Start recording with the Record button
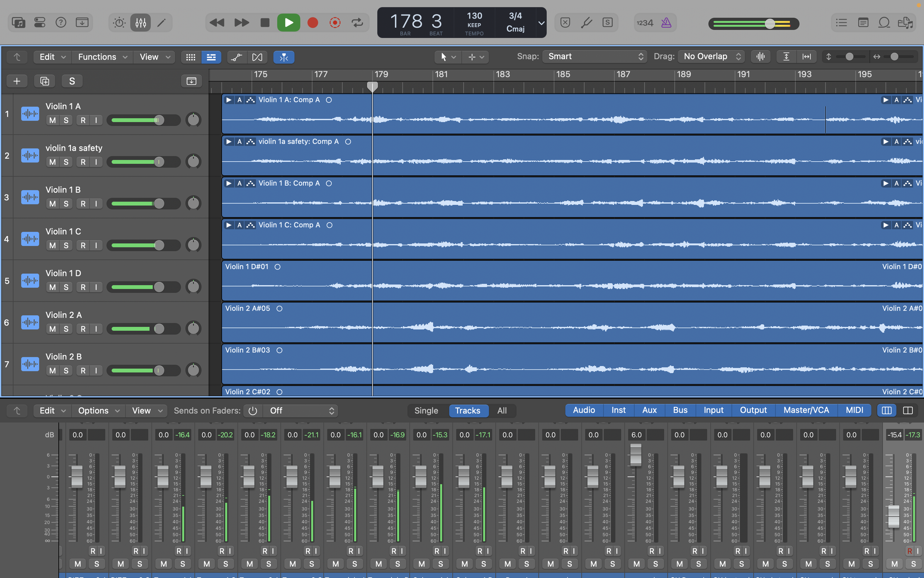924x578 pixels. [313, 23]
